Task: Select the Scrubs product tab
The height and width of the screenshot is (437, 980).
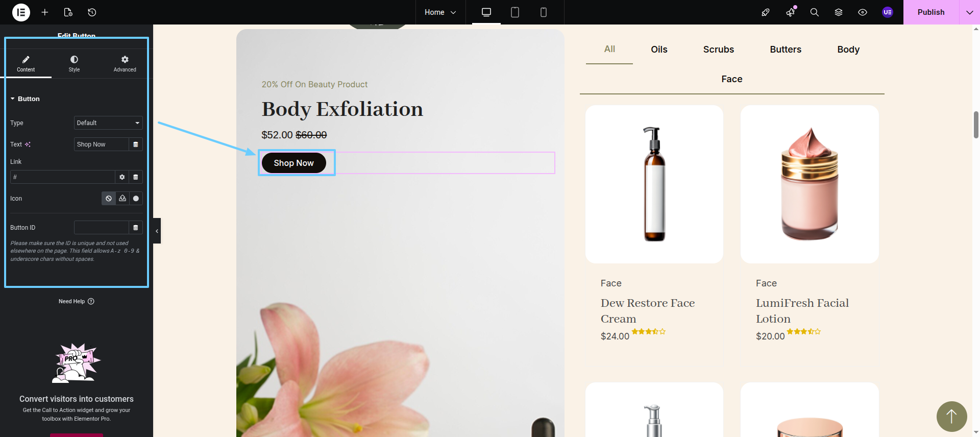Action: click(719, 50)
